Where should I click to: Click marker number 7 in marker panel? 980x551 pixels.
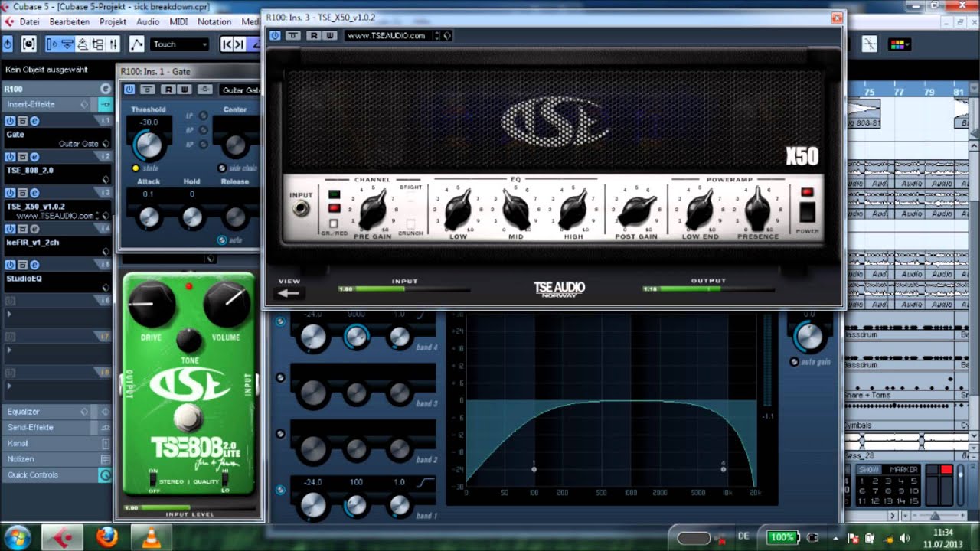coord(874,491)
